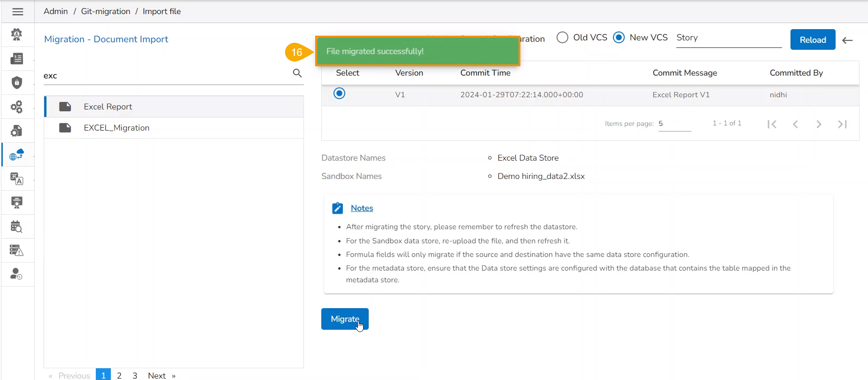Click the document search input field

[x=164, y=76]
